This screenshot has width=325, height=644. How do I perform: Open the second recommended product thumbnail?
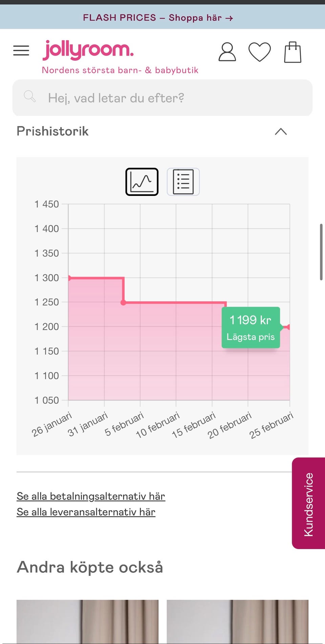pos(237,622)
